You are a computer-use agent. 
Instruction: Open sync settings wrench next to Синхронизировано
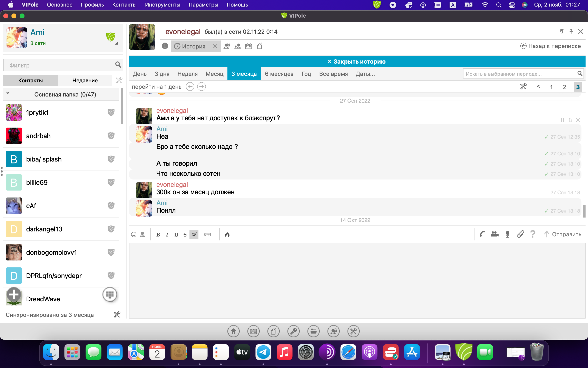[x=117, y=314]
